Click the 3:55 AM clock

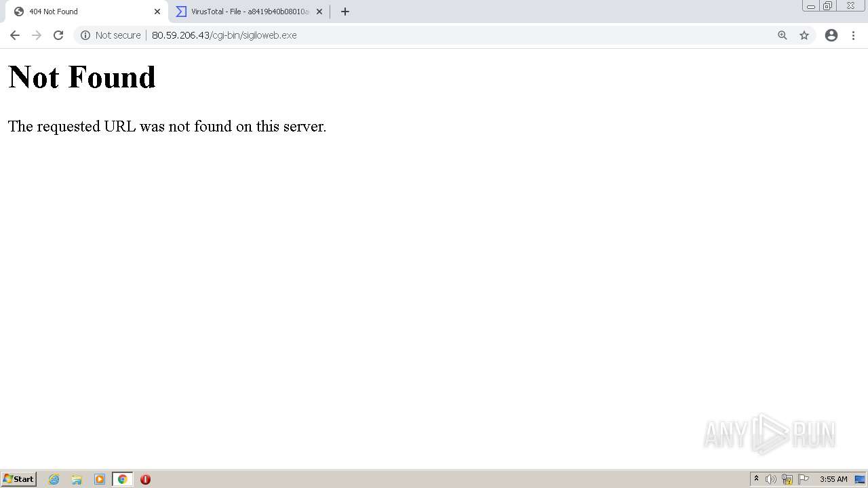click(x=833, y=479)
